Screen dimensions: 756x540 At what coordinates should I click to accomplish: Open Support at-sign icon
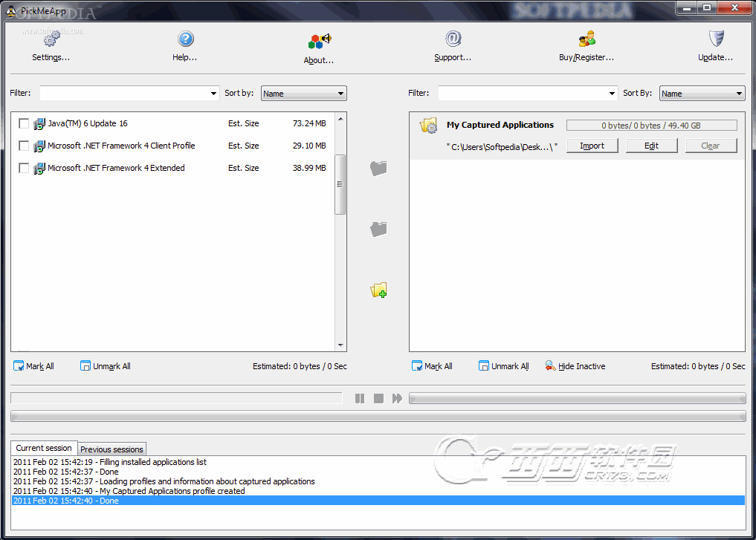click(453, 39)
